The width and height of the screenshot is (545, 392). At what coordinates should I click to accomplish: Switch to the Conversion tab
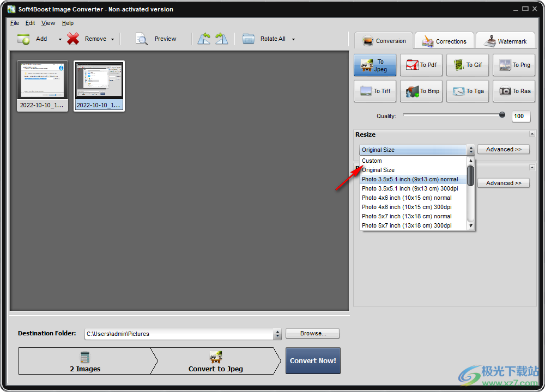384,41
